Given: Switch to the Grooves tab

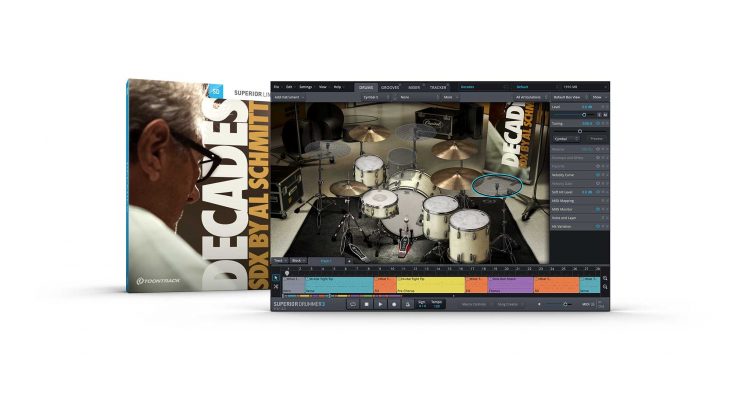Looking at the screenshot, I should [389, 87].
